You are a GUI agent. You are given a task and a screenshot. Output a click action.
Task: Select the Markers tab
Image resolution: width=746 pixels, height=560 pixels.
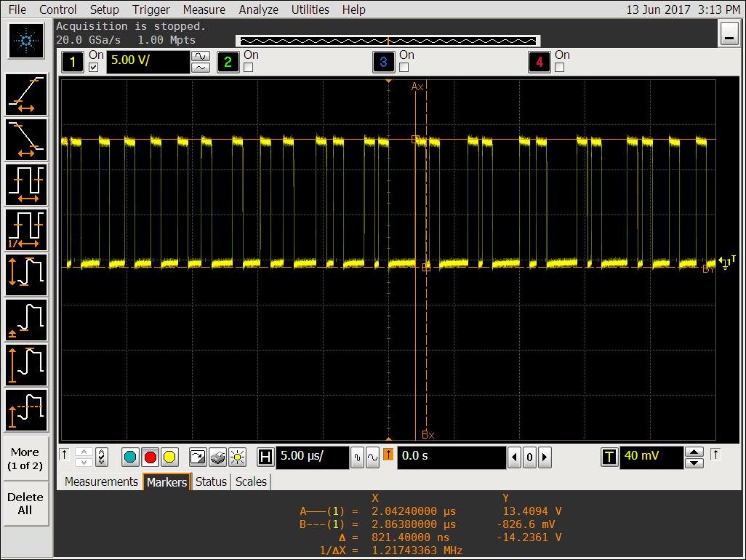point(167,482)
